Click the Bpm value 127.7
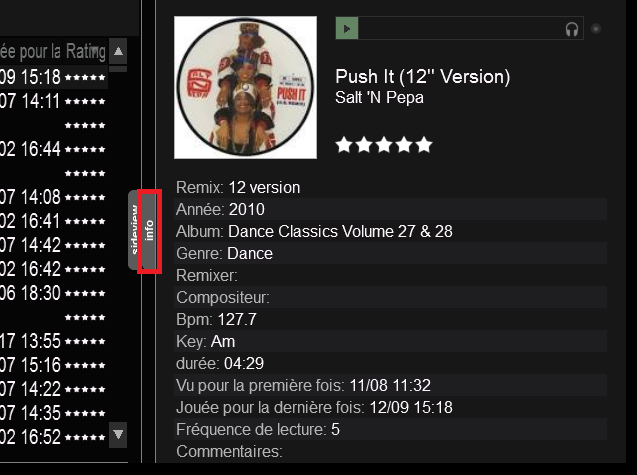This screenshot has height=475, width=637. (236, 319)
